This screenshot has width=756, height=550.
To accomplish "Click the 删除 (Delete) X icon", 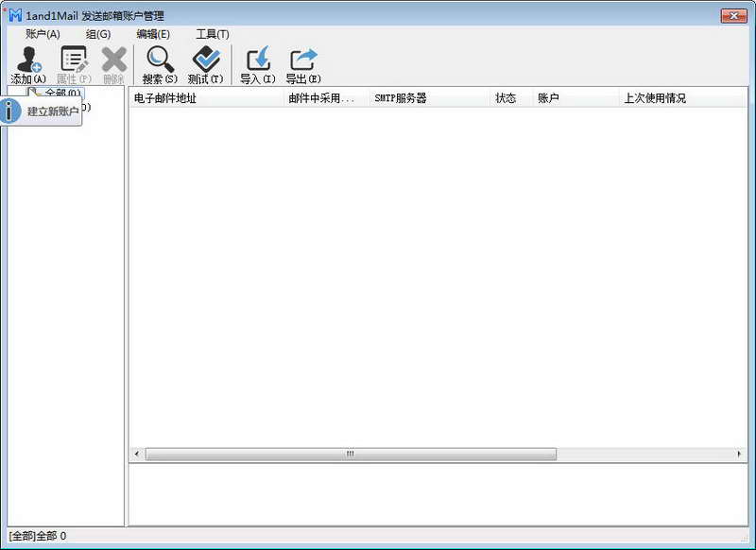I will tap(113, 60).
